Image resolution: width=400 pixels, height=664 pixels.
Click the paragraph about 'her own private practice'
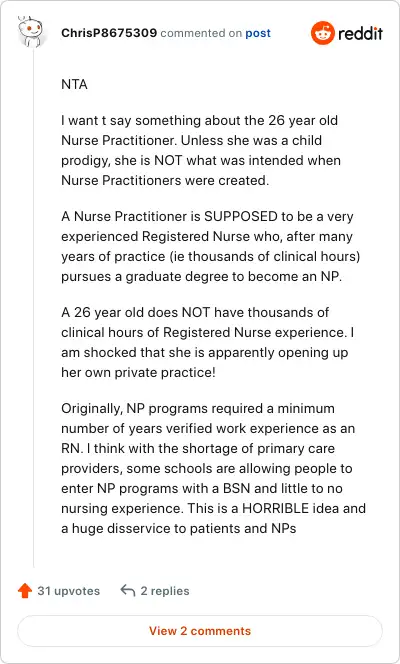[209, 342]
